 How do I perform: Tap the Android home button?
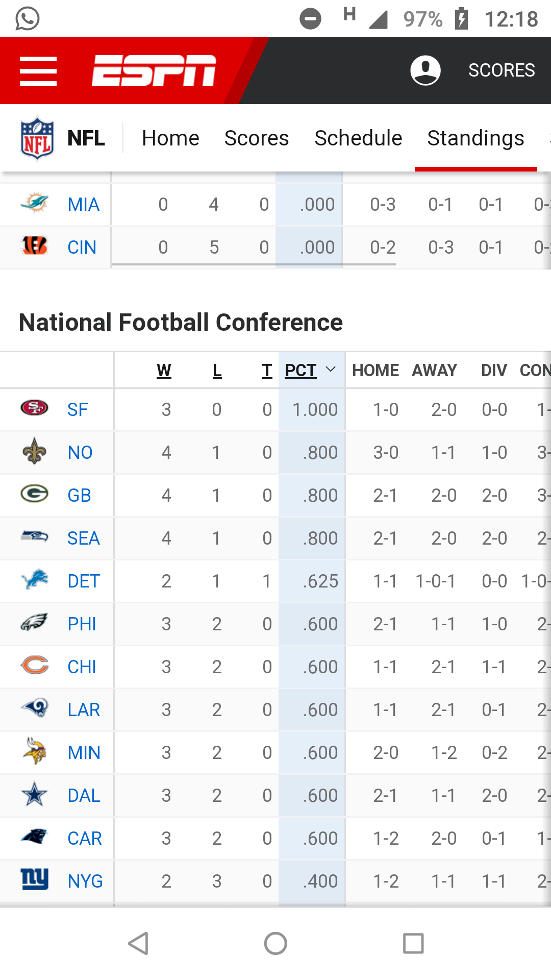point(275,943)
